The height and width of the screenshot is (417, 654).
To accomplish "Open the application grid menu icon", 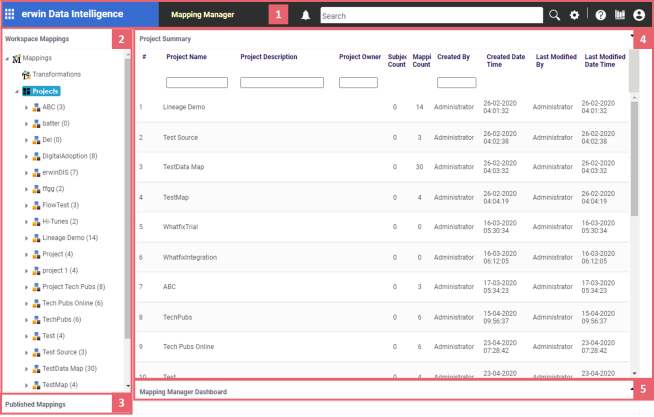I will pos(9,14).
